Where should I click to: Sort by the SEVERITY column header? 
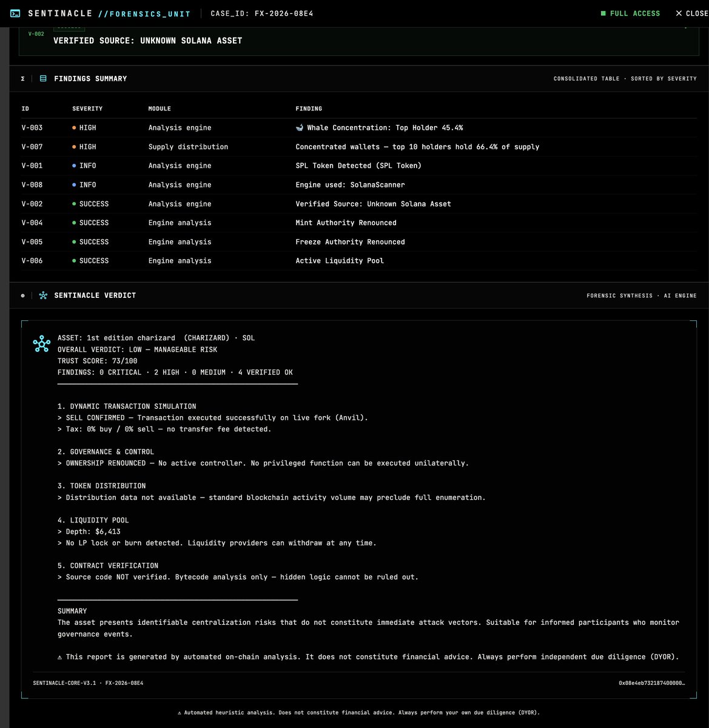pyautogui.click(x=87, y=109)
